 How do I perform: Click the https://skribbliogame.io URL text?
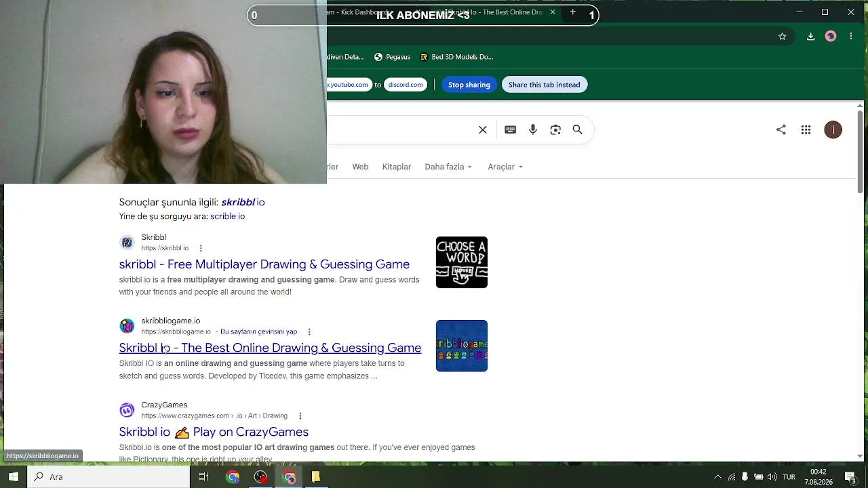point(176,331)
